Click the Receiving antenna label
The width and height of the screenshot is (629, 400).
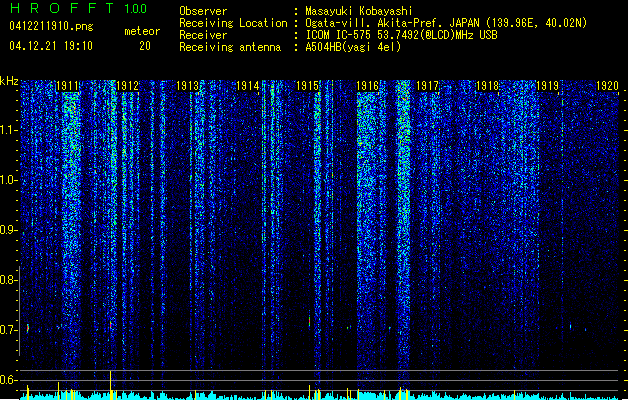coord(230,47)
